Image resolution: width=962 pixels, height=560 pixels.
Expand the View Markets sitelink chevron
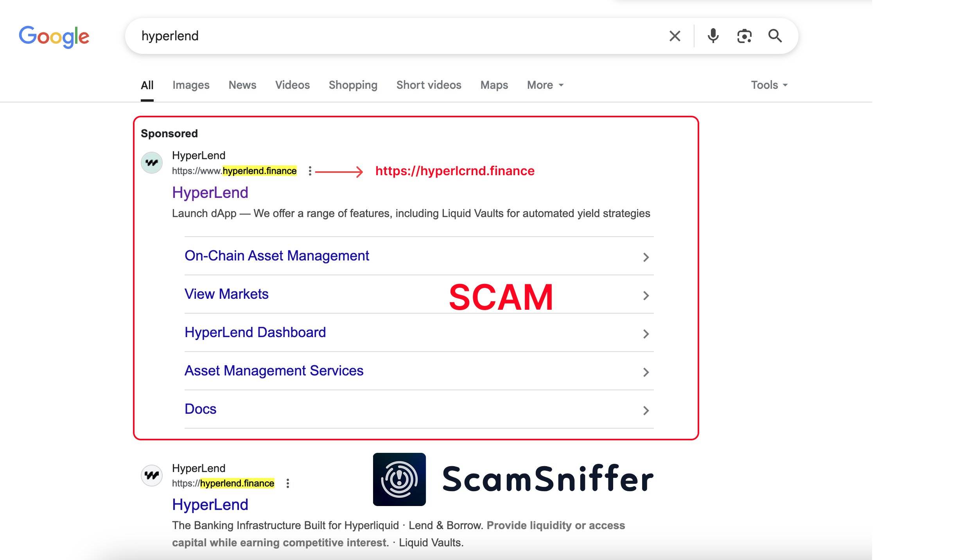646,295
